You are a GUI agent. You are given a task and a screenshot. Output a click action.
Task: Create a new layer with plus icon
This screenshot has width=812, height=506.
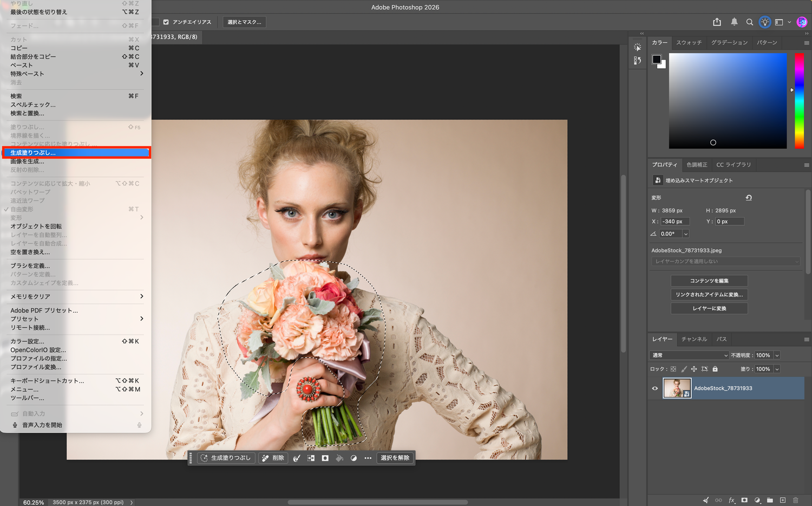tap(783, 500)
